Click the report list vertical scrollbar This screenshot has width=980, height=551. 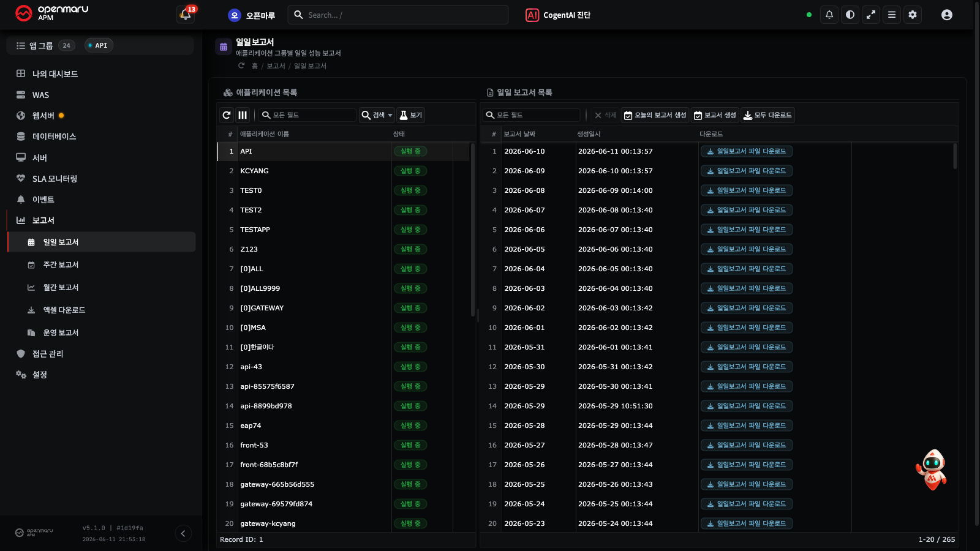click(x=955, y=156)
